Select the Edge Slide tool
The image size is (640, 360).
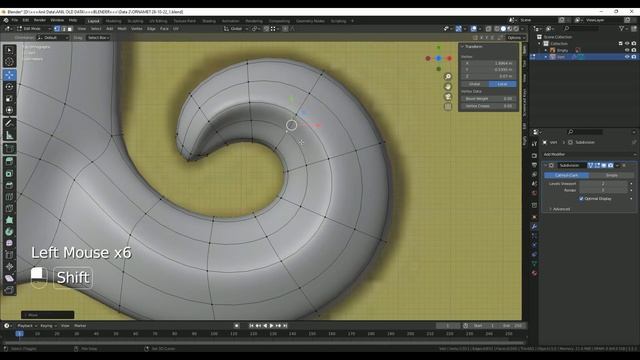coord(9,255)
